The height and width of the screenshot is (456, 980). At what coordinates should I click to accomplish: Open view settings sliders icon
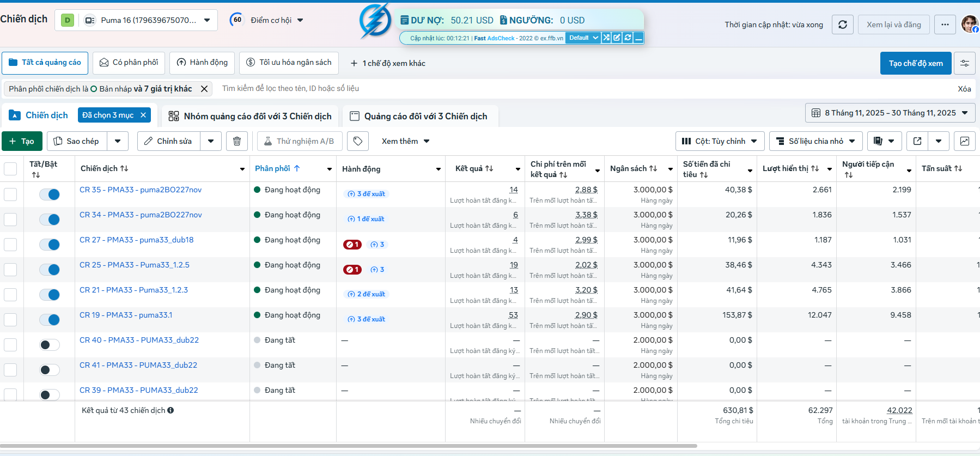coord(965,63)
